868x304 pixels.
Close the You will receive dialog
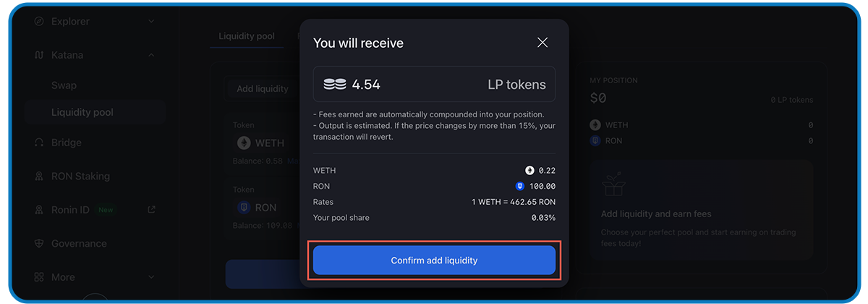point(542,43)
